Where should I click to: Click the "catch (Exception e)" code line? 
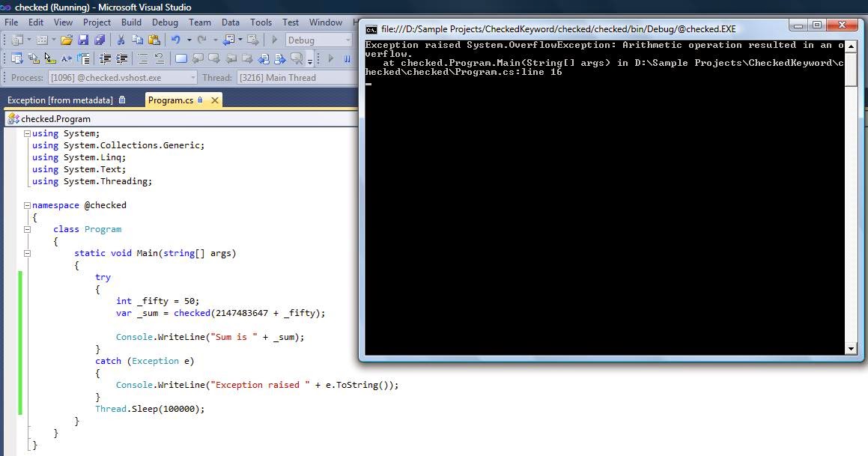tap(145, 361)
